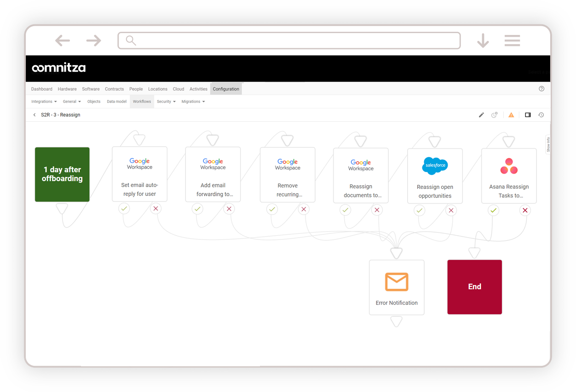This screenshot has height=392, width=576.
Task: Click the browser forward arrow
Action: pos(94,40)
